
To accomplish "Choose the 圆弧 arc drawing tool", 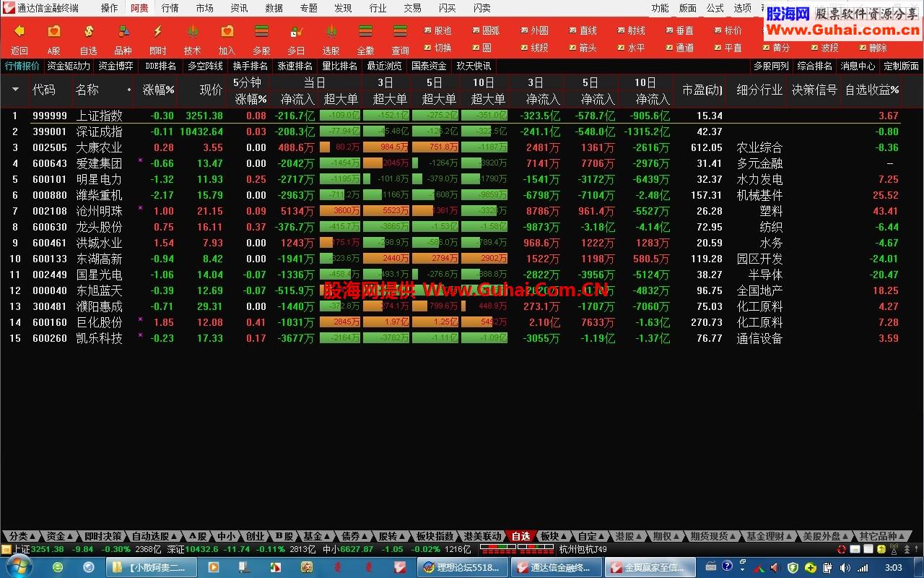I will [x=486, y=30].
